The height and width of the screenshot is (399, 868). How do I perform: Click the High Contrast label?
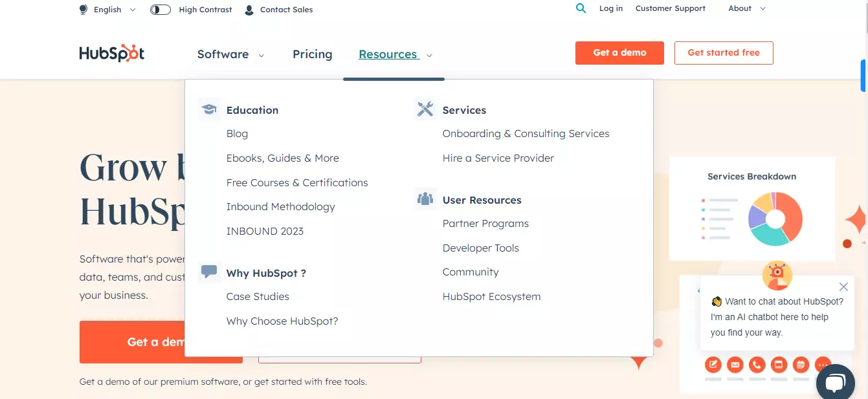205,10
